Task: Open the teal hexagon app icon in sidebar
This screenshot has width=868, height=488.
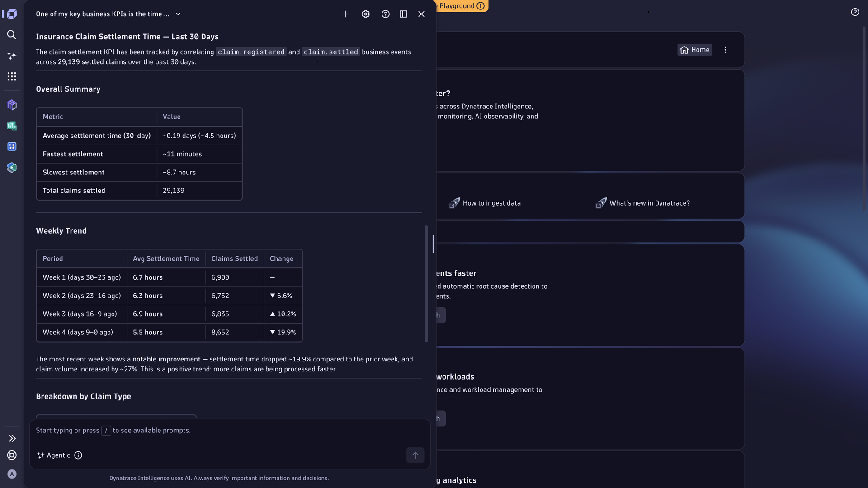Action: tap(12, 168)
